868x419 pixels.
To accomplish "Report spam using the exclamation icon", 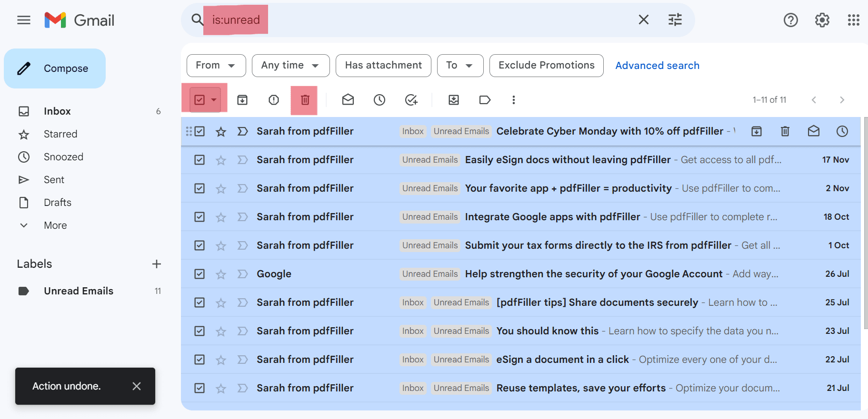I will click(273, 100).
